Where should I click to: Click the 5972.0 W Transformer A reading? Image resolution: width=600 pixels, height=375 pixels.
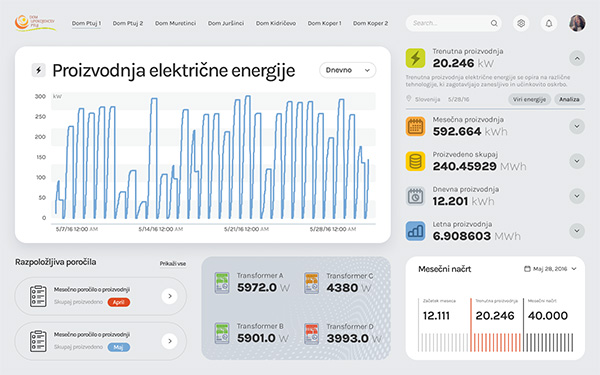coord(263,287)
